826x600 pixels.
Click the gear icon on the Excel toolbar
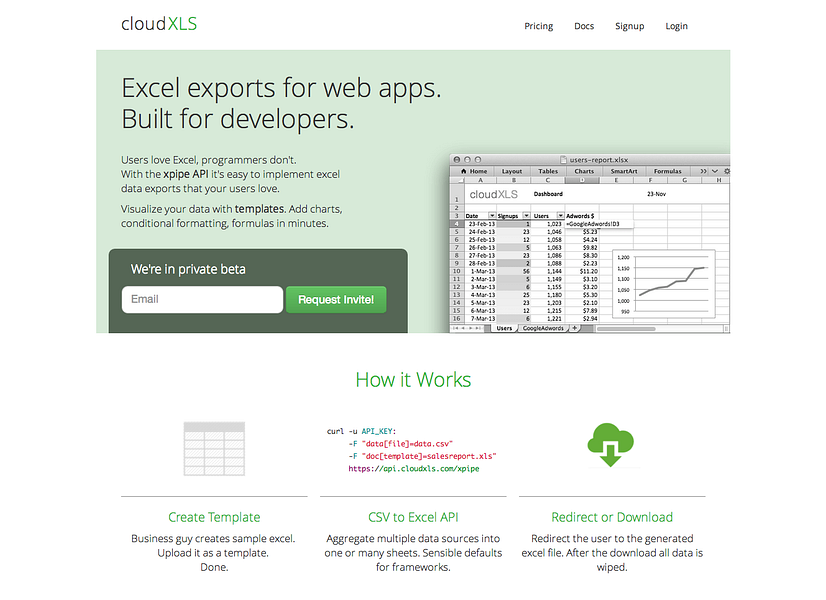pos(728,171)
